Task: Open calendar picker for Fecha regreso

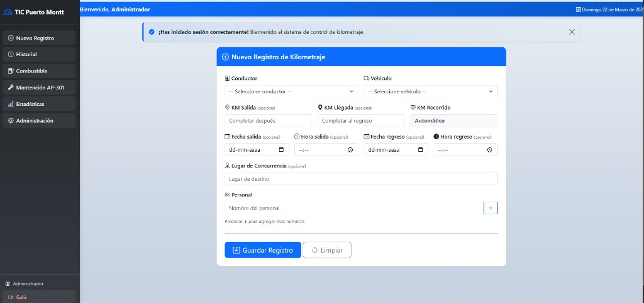Action: pos(420,150)
